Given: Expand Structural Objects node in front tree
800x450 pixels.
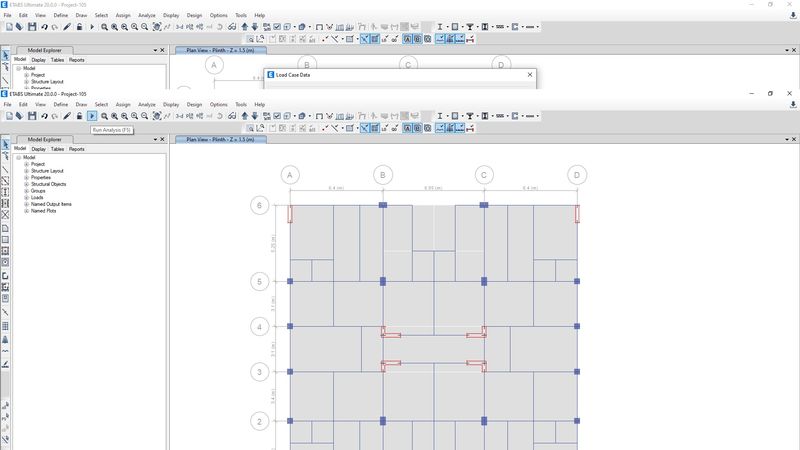Looking at the screenshot, I should pos(27,184).
